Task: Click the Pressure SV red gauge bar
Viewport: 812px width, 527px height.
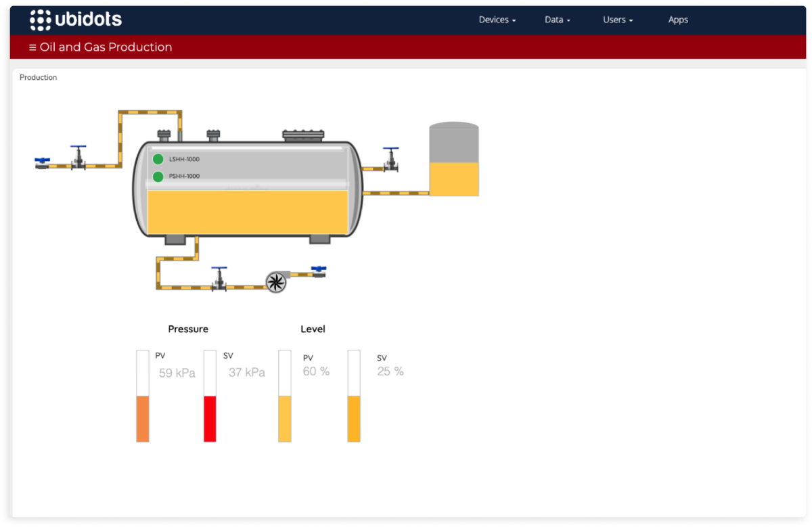Action: tap(210, 418)
